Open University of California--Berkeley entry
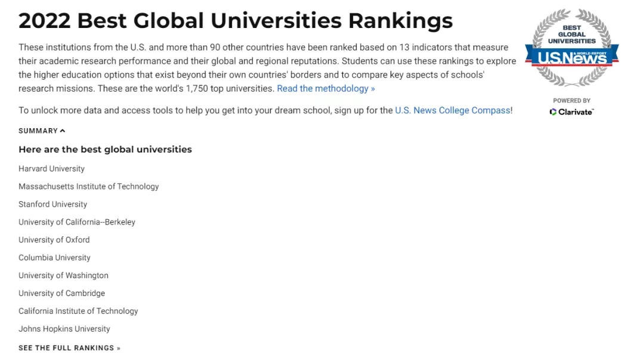The image size is (644, 358). click(x=77, y=222)
